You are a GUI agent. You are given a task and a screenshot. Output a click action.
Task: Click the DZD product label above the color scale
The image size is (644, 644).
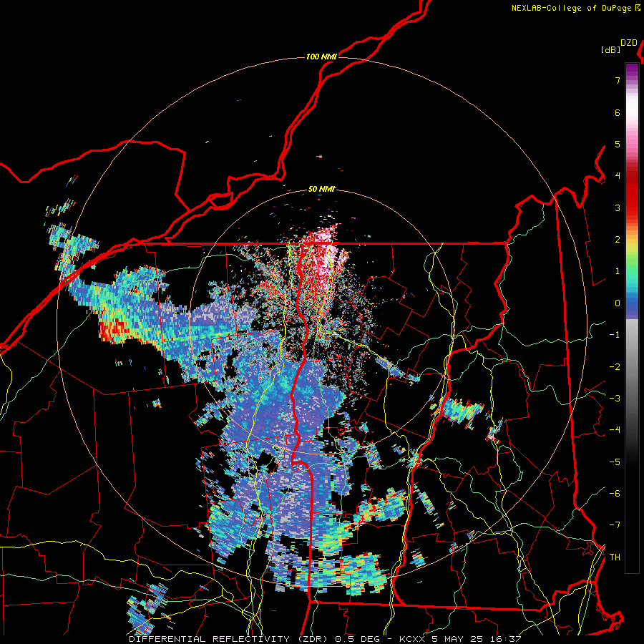(x=629, y=43)
